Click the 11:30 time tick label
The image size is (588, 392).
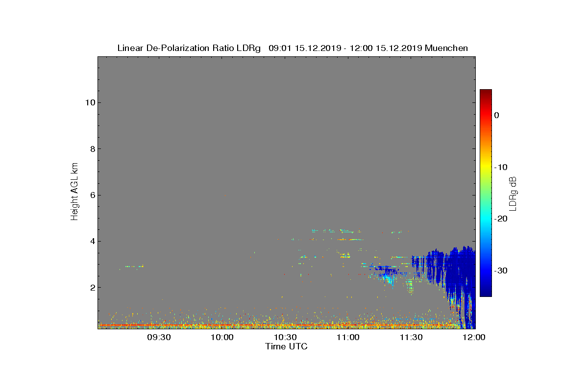click(412, 337)
